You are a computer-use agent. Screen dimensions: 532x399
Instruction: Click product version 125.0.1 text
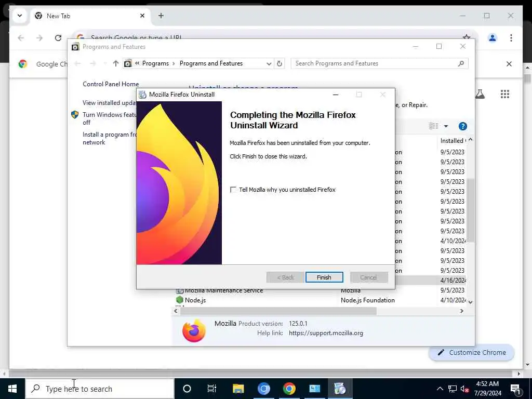pyautogui.click(x=298, y=324)
